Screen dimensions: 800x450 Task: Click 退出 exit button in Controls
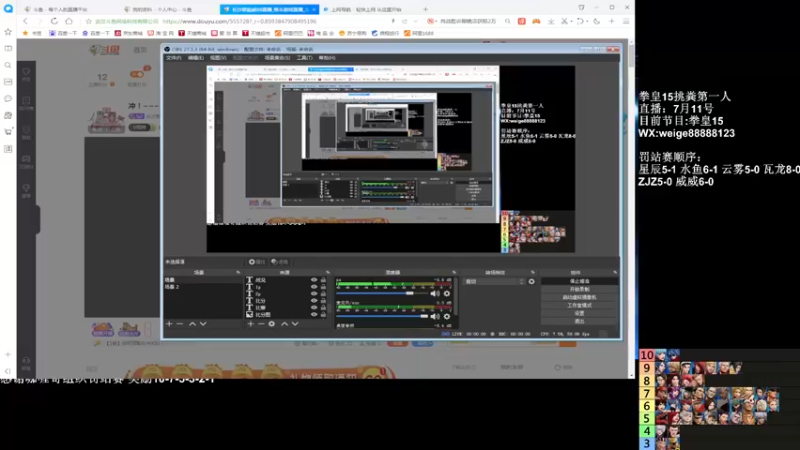(580, 321)
